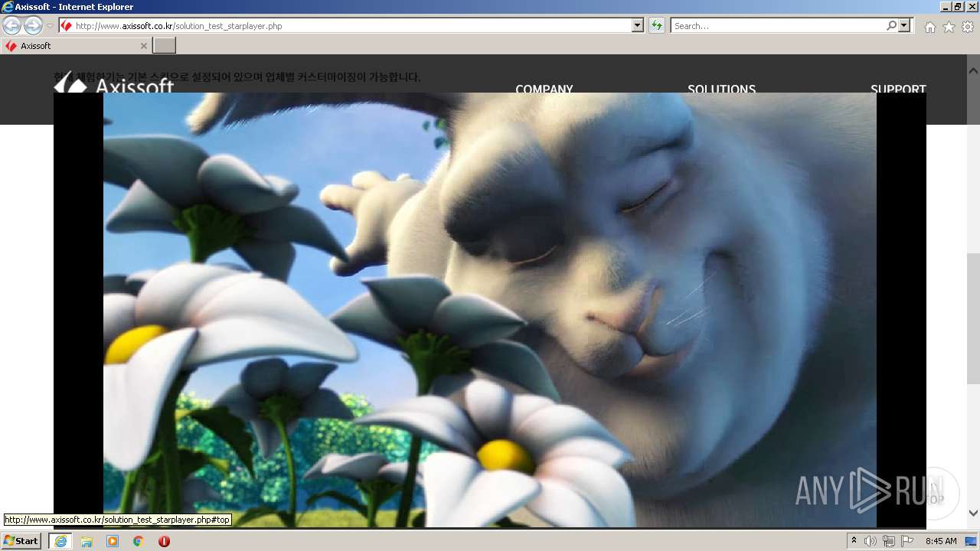Select the Axissoft browser tab

[76, 46]
